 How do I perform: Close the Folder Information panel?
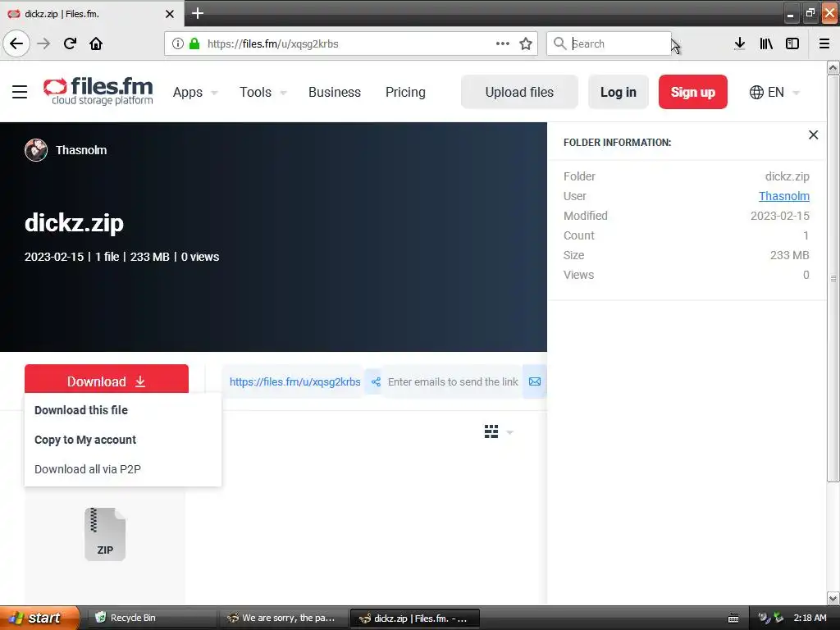click(x=813, y=135)
